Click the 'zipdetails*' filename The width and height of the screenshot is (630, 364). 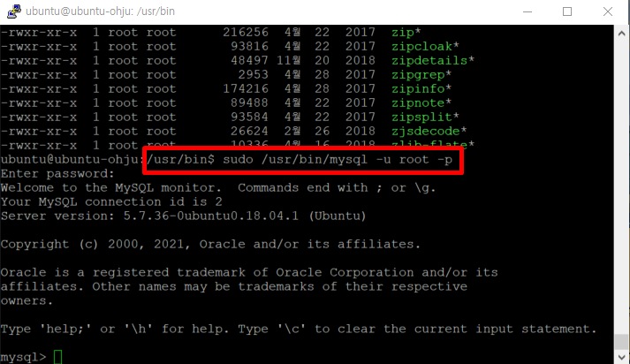(433, 61)
